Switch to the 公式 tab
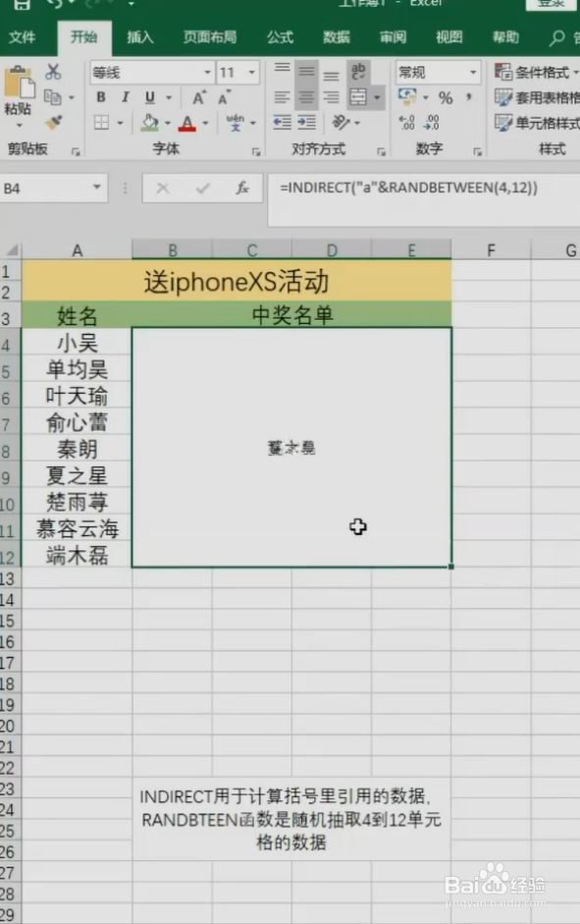Viewport: 580px width, 924px height. (x=280, y=37)
